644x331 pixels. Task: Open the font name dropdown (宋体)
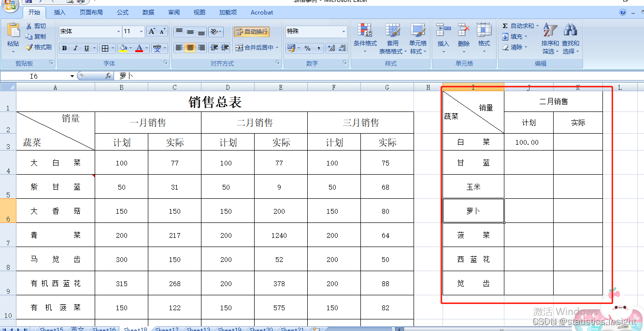pos(119,32)
